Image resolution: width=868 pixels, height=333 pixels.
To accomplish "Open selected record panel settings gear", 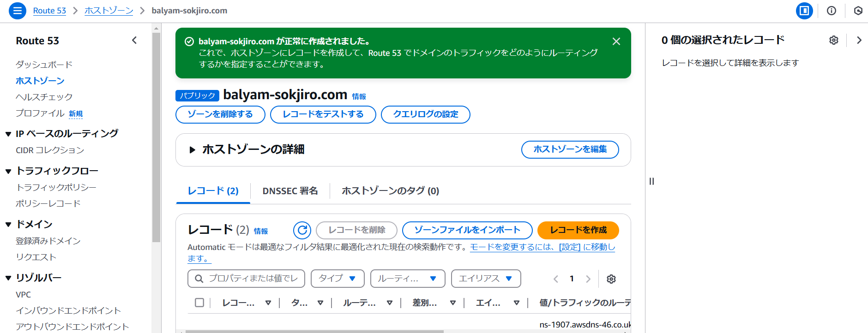I will point(834,40).
